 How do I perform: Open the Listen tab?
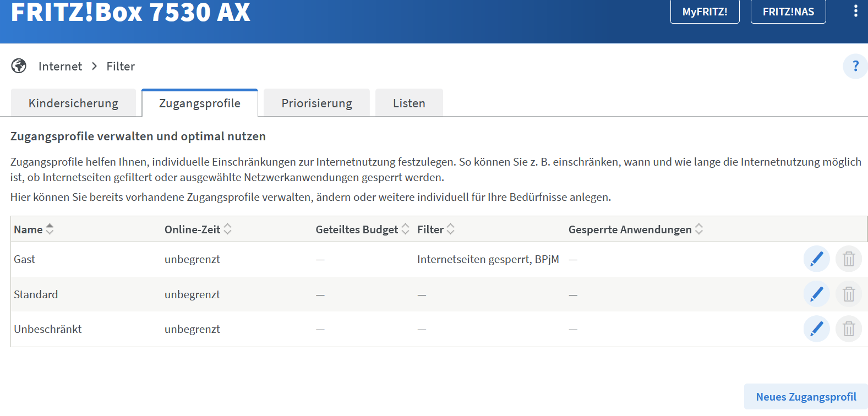coord(409,103)
